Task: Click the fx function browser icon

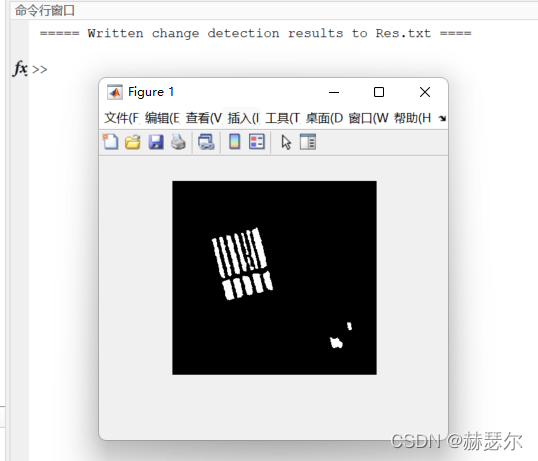Action: pos(20,69)
